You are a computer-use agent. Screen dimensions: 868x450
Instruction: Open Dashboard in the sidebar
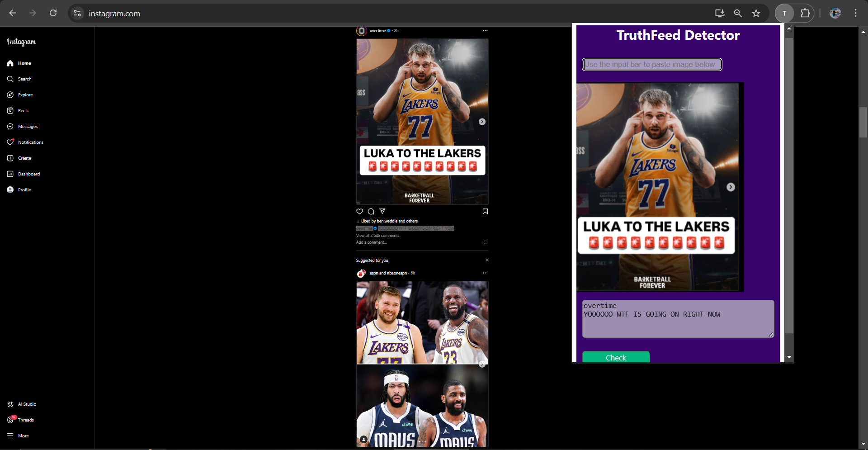(24, 174)
